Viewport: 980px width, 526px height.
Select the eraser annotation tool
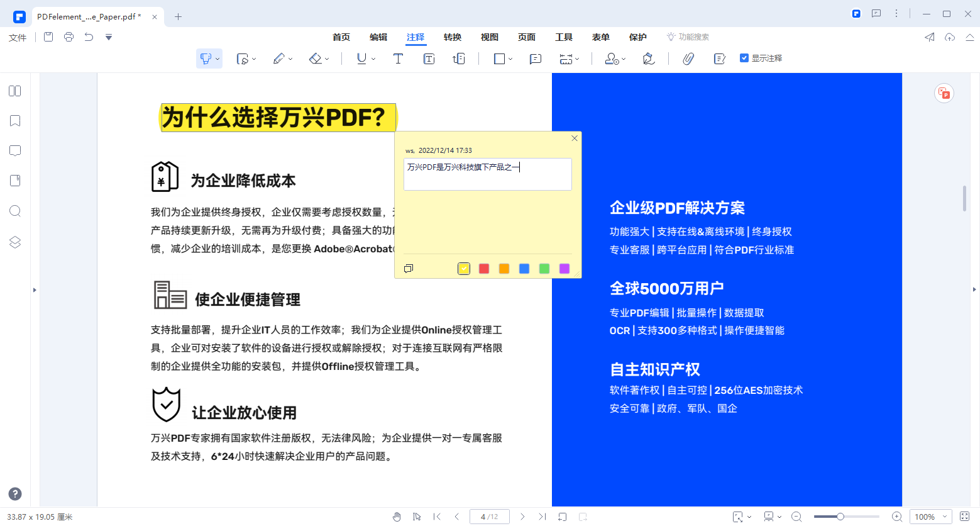pyautogui.click(x=314, y=58)
